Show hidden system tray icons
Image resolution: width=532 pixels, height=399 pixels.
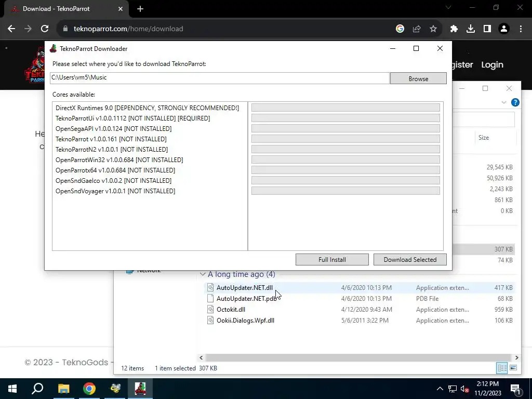click(440, 389)
